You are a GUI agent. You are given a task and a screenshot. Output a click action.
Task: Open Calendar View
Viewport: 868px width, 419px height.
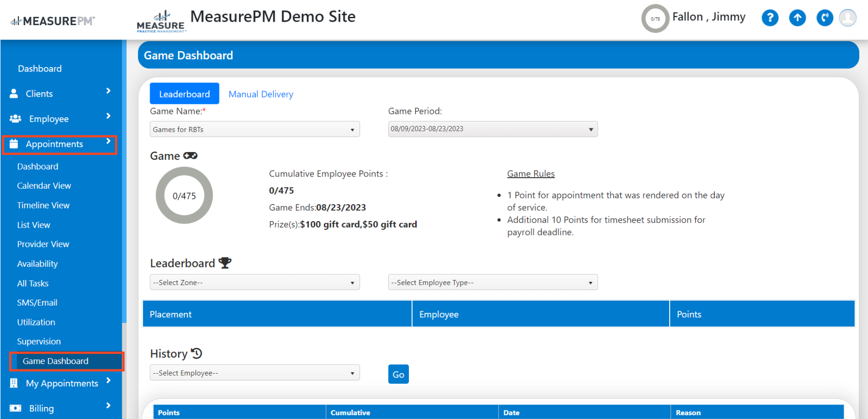(44, 186)
